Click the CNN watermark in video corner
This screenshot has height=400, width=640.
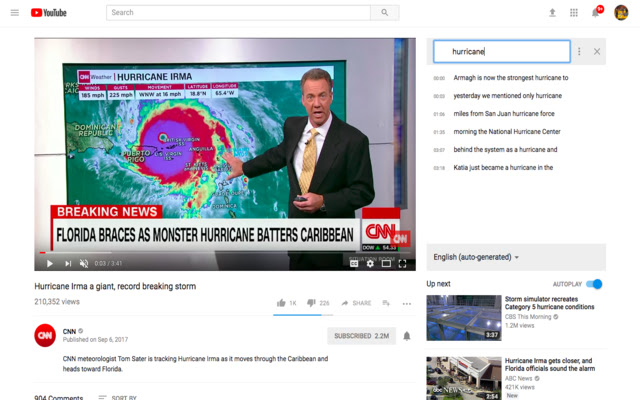[400, 239]
